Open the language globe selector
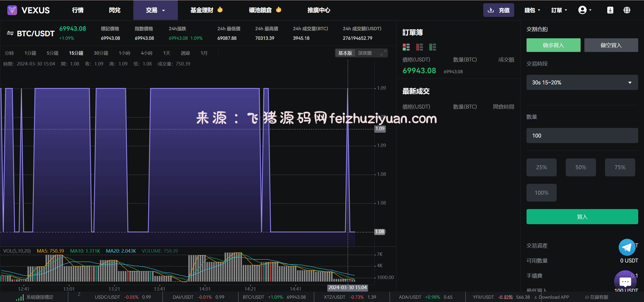 pos(627,10)
